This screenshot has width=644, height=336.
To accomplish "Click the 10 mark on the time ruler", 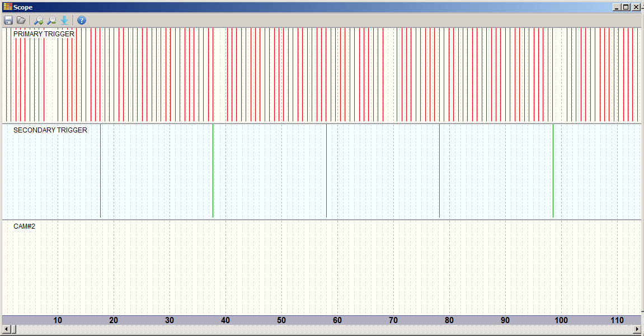I will pos(58,320).
